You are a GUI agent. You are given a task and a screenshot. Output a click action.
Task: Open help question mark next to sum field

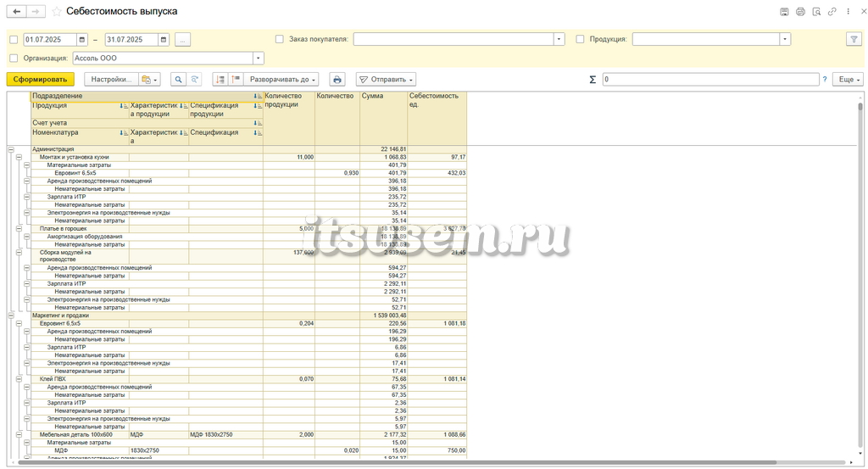point(825,80)
